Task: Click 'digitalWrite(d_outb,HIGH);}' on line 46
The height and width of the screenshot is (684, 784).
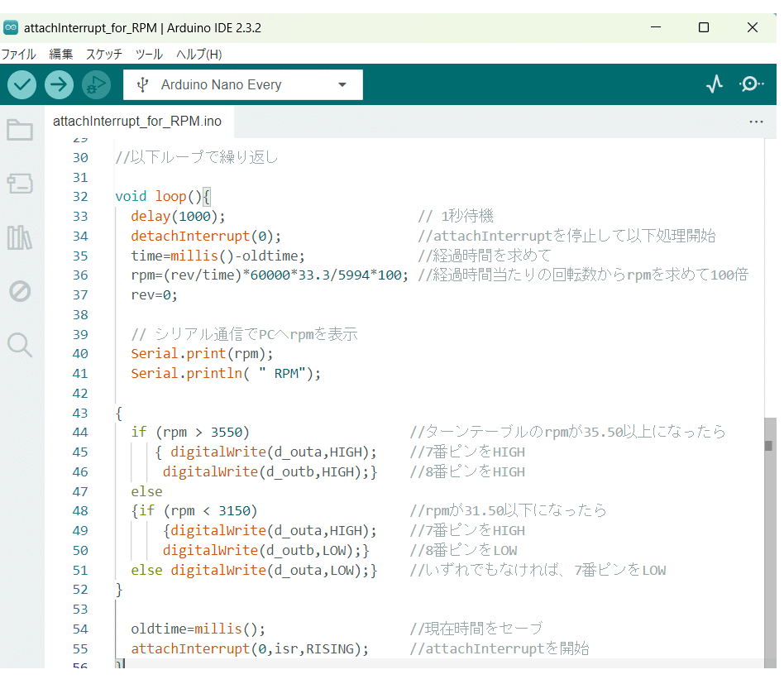Action: pos(270,471)
